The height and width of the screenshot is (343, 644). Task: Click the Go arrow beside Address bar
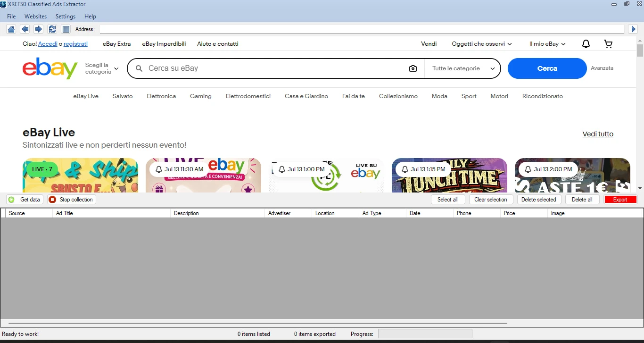634,29
